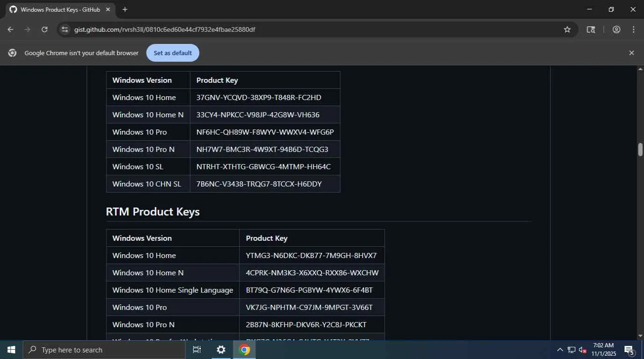Click the muted volume tray icon
Image resolution: width=644 pixels, height=359 pixels.
[x=583, y=350]
